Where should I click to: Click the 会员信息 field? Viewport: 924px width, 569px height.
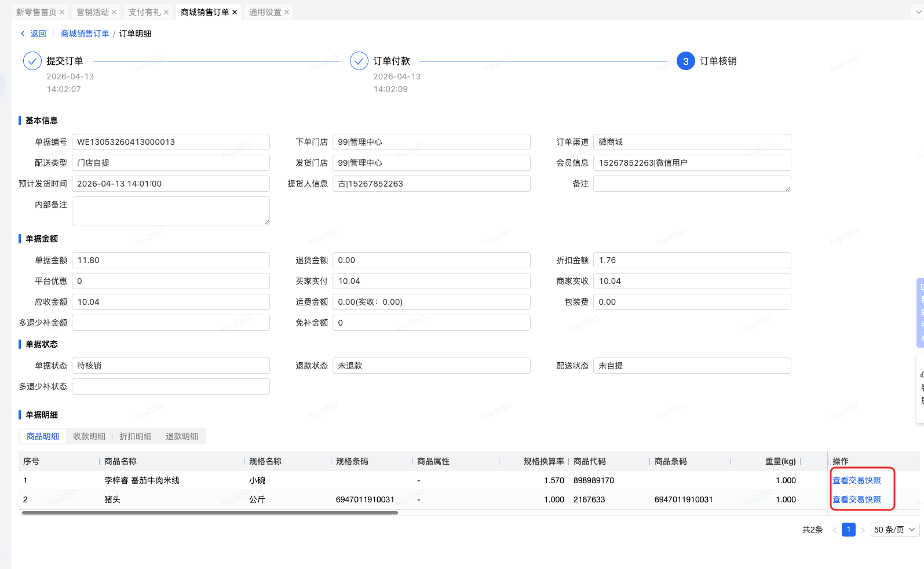pyautogui.click(x=692, y=163)
